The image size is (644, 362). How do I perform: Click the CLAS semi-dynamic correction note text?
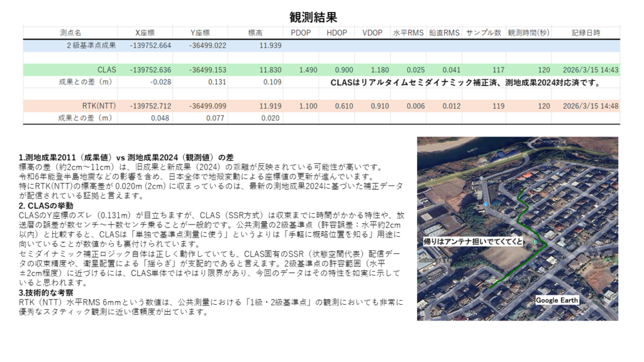tap(465, 82)
